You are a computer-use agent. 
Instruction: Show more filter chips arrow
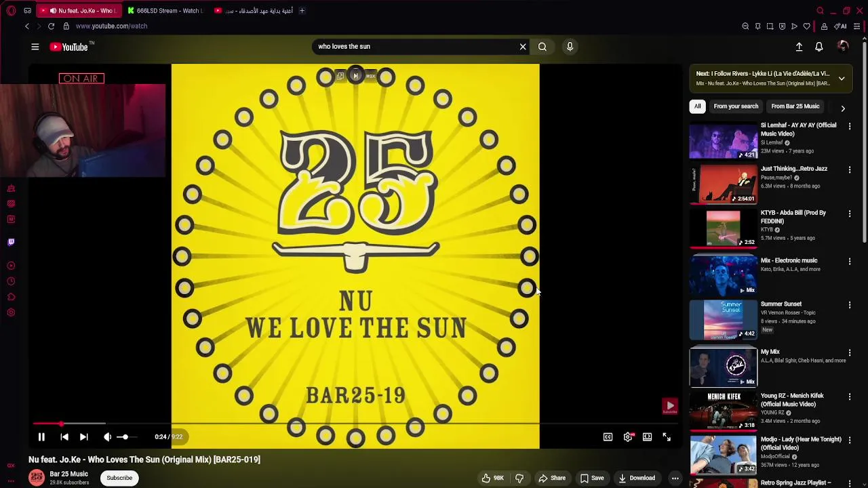point(843,108)
